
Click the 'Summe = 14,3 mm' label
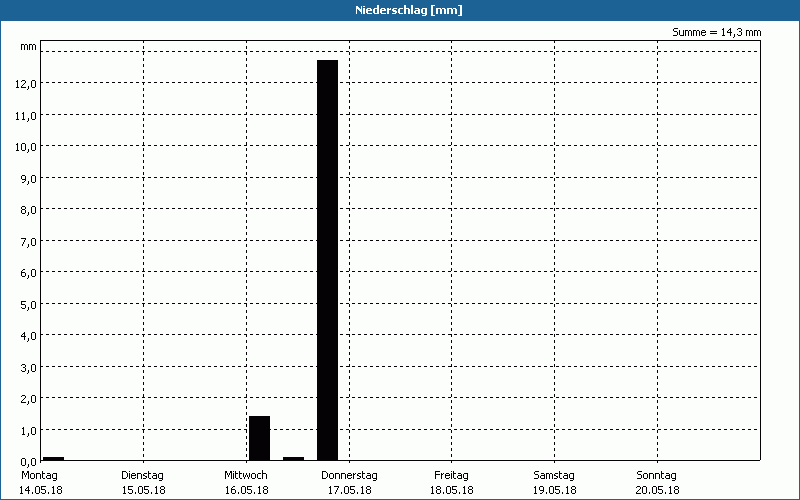(x=717, y=32)
